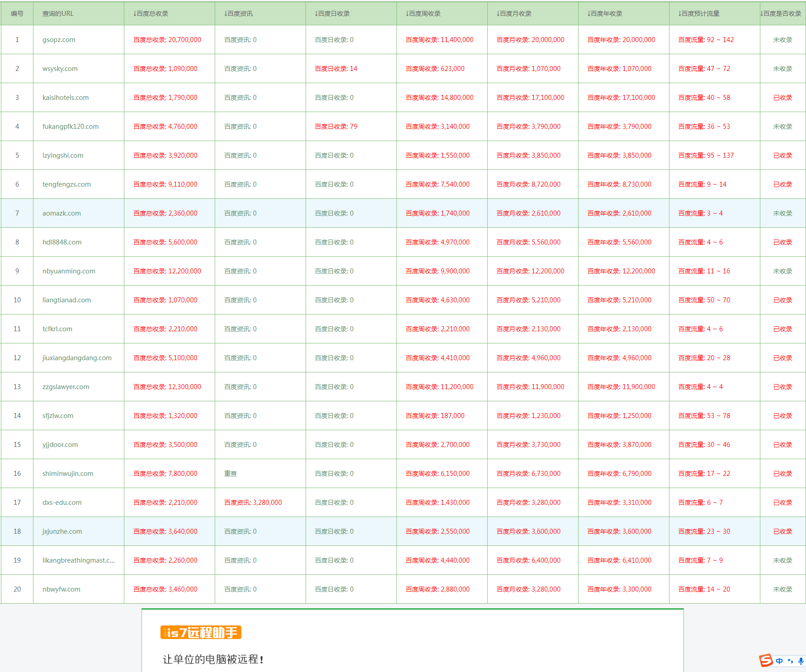Viewport: 806px width, 672px height.
Task: Toggle Chinese/English mode on Sogou bar
Action: pyautogui.click(x=779, y=661)
